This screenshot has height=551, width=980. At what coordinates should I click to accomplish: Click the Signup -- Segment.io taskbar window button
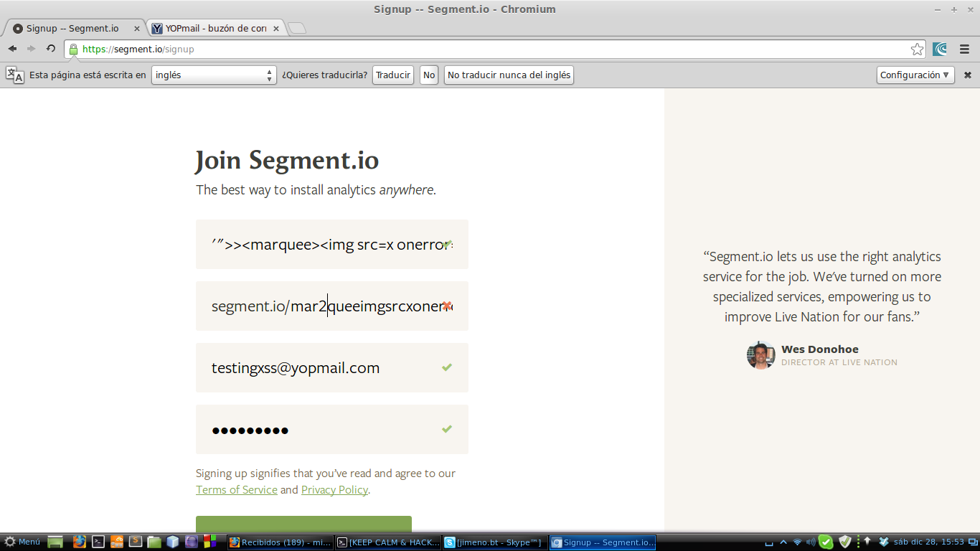click(x=603, y=542)
